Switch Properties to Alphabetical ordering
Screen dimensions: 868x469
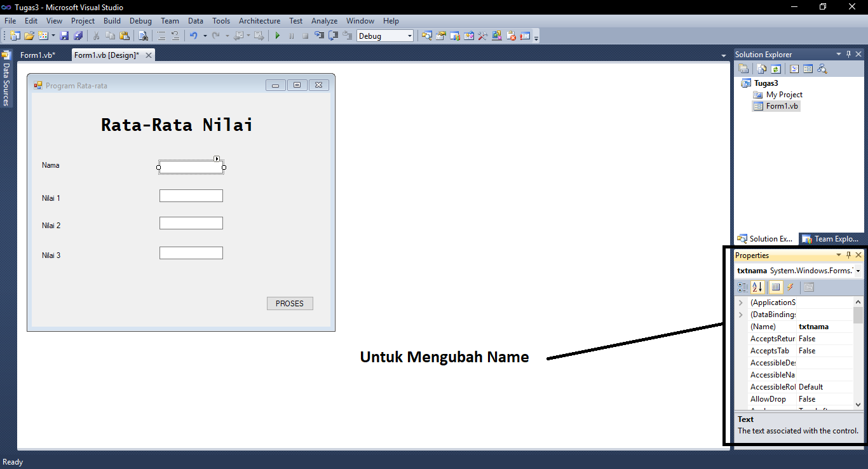click(757, 287)
